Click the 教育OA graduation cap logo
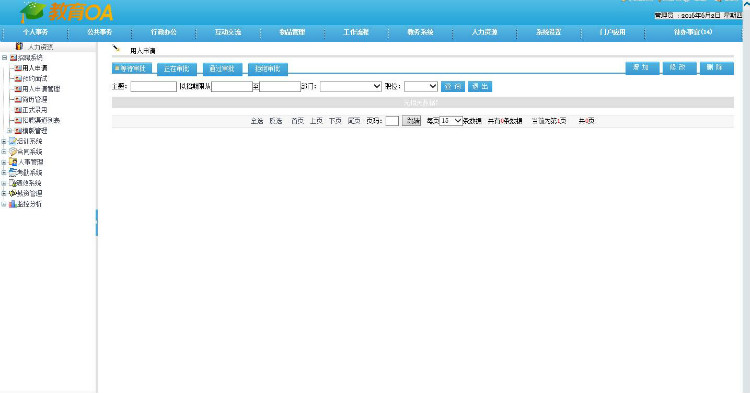The height and width of the screenshot is (393, 750). pyautogui.click(x=33, y=11)
